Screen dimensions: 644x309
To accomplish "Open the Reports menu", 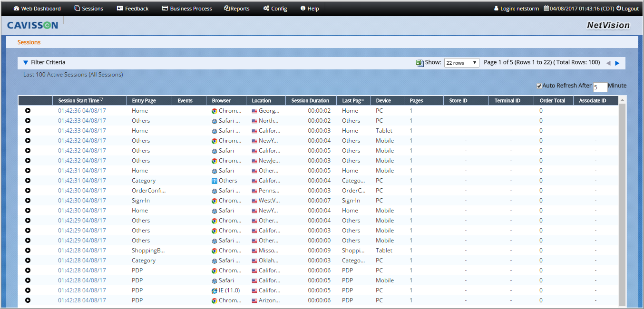I will click(x=237, y=9).
